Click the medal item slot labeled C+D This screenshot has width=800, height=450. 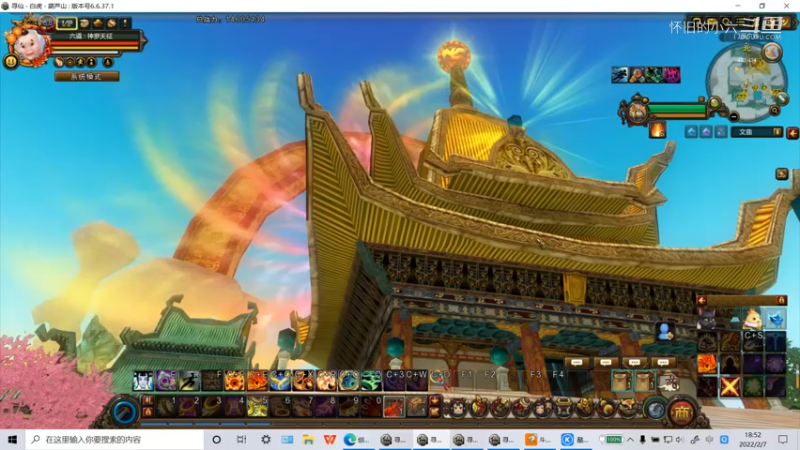(440, 381)
